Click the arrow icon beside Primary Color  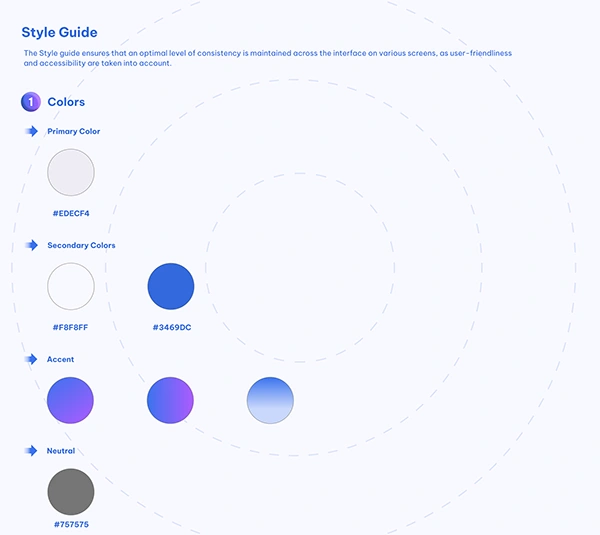31,131
